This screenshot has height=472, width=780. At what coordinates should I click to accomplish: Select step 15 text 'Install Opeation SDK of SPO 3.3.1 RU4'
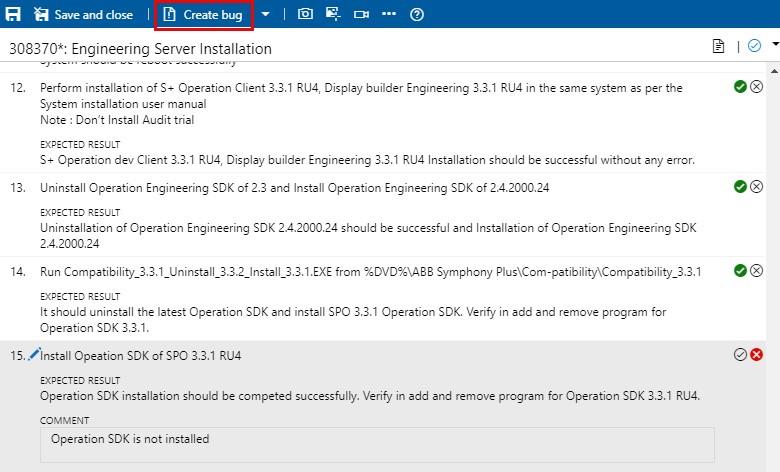click(x=141, y=356)
